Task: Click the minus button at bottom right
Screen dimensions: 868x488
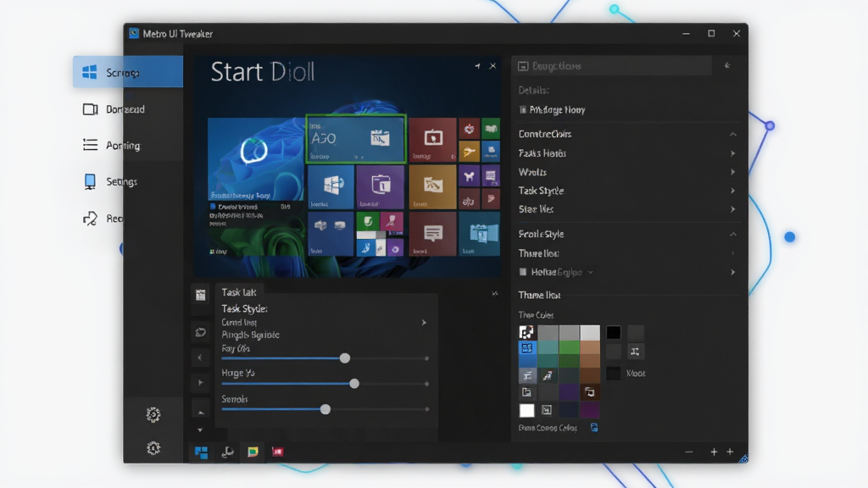Action: (x=688, y=452)
